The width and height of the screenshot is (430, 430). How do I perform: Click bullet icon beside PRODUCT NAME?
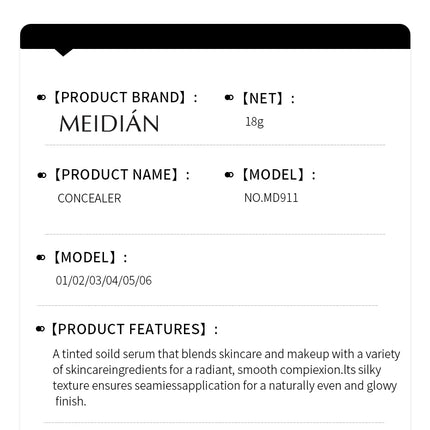pos(42,175)
